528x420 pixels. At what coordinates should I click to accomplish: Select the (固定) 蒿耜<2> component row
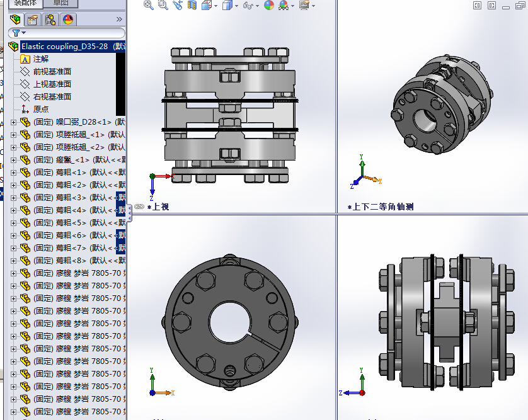(79, 185)
